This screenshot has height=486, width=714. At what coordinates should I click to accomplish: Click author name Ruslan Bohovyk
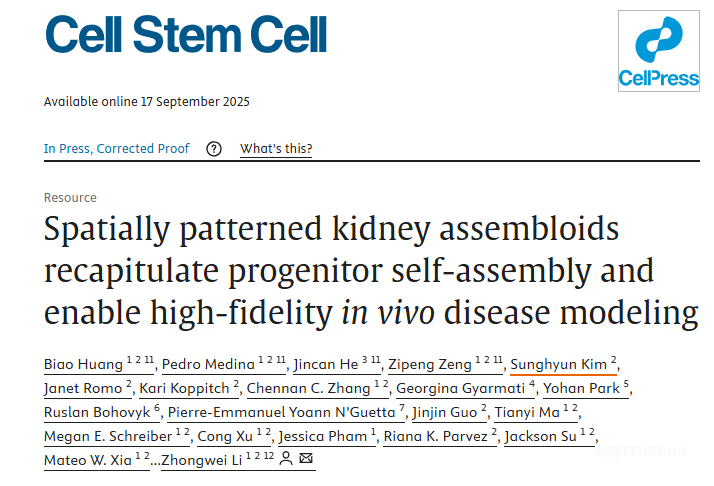pos(97,412)
